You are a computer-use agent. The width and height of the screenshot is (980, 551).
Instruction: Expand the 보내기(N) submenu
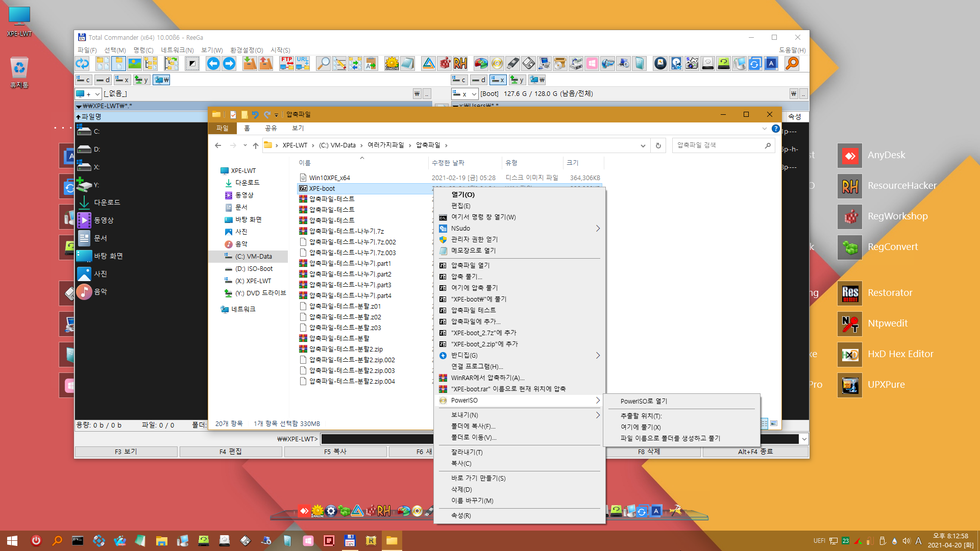click(598, 415)
